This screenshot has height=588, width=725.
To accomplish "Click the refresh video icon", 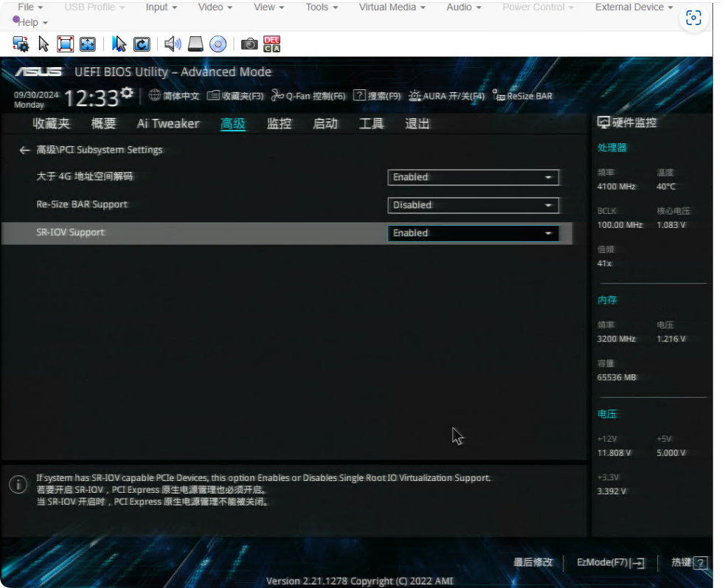I will (142, 44).
